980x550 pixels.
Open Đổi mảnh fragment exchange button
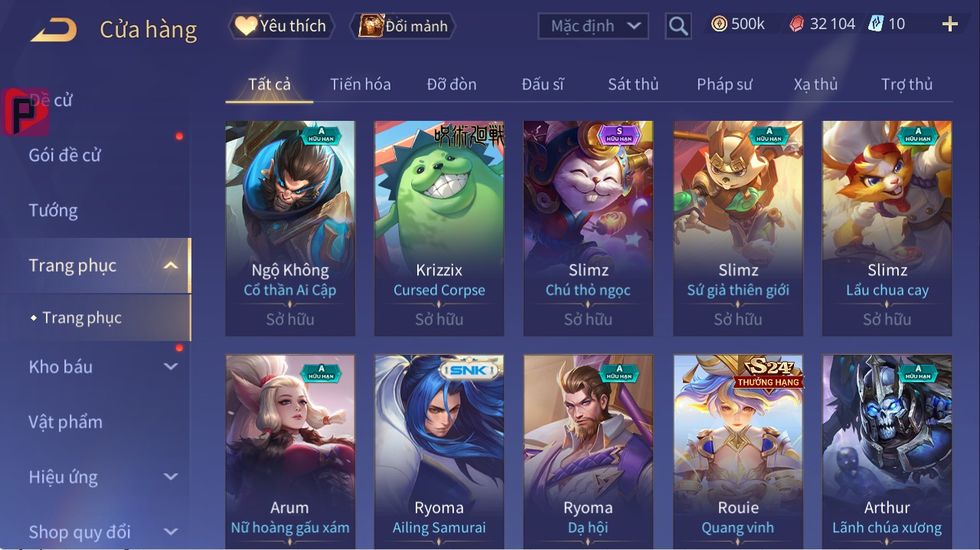pyautogui.click(x=403, y=26)
